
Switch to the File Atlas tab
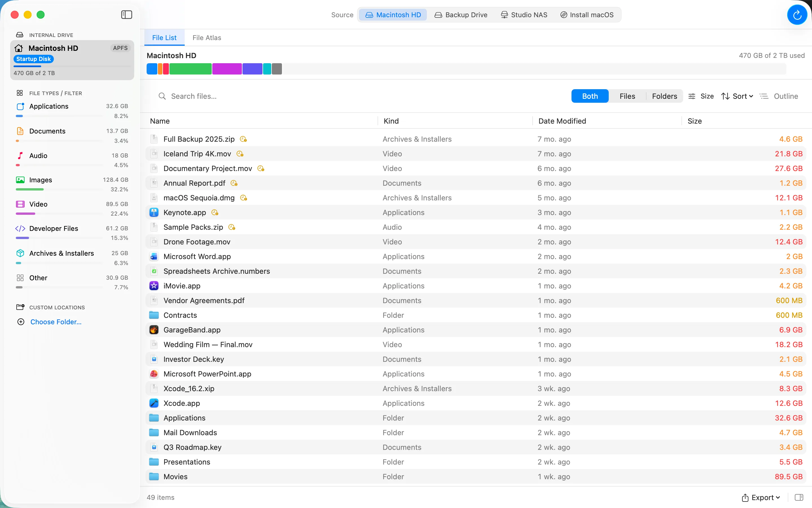point(207,38)
